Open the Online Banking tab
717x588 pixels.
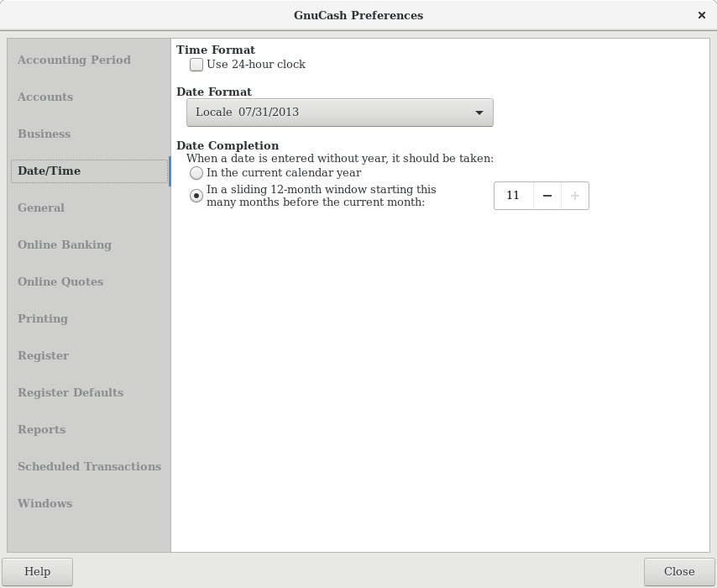click(65, 244)
